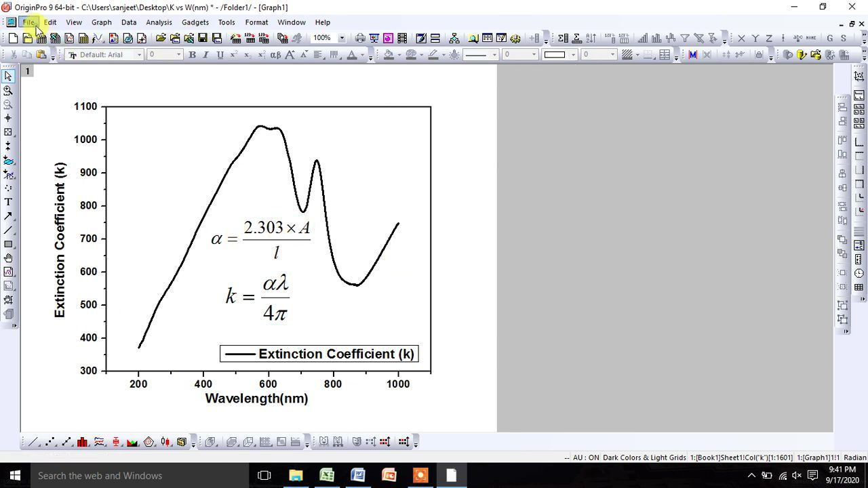Viewport: 868px width, 488px height.
Task: Click the Set as Y column icon
Action: click(755, 38)
